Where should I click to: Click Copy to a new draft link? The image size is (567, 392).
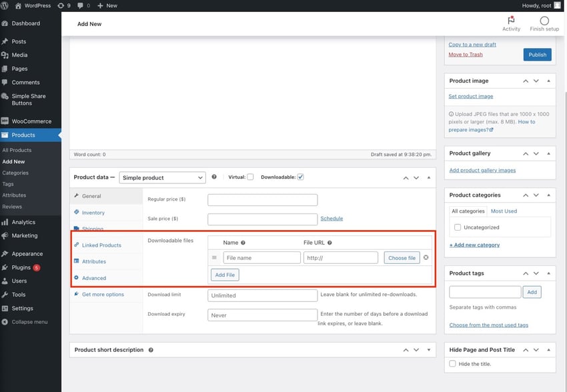pyautogui.click(x=472, y=45)
